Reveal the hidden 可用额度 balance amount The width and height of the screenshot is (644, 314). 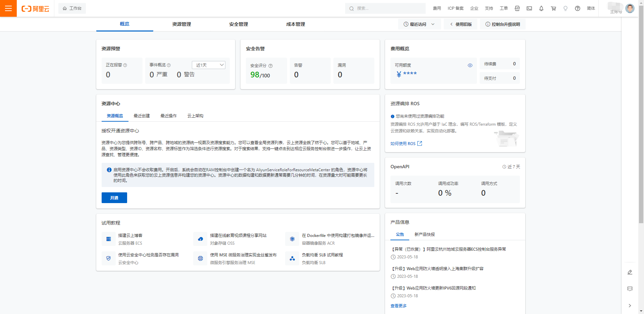(x=470, y=65)
